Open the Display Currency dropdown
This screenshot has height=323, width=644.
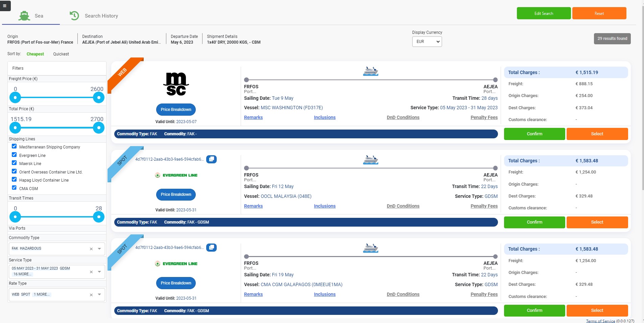[x=427, y=42]
